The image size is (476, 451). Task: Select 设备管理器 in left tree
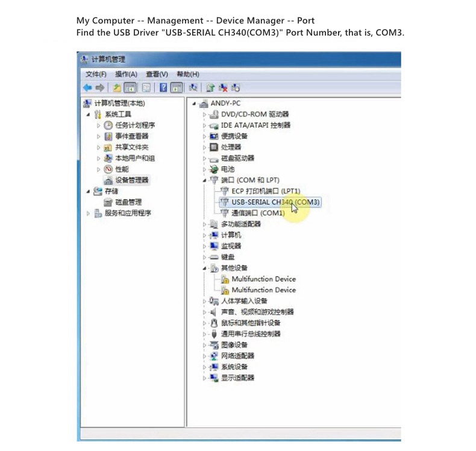click(131, 180)
